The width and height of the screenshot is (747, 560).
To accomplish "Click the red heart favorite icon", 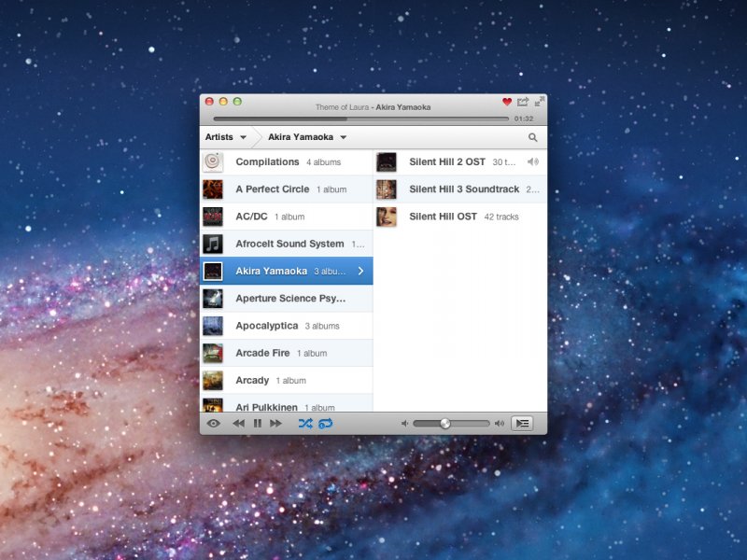I will point(507,102).
